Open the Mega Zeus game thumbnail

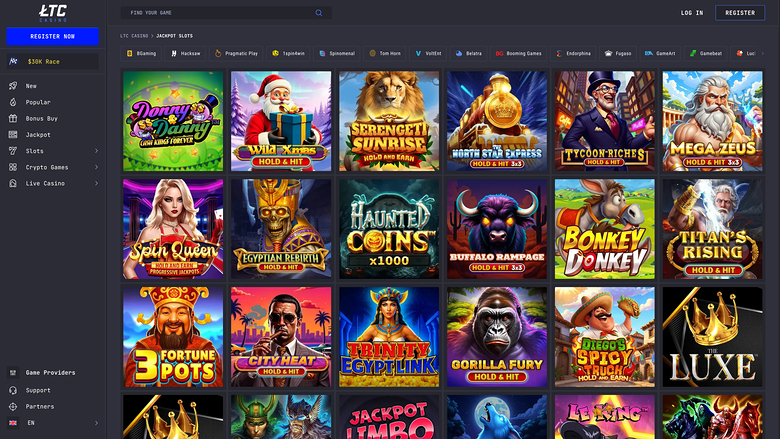712,121
